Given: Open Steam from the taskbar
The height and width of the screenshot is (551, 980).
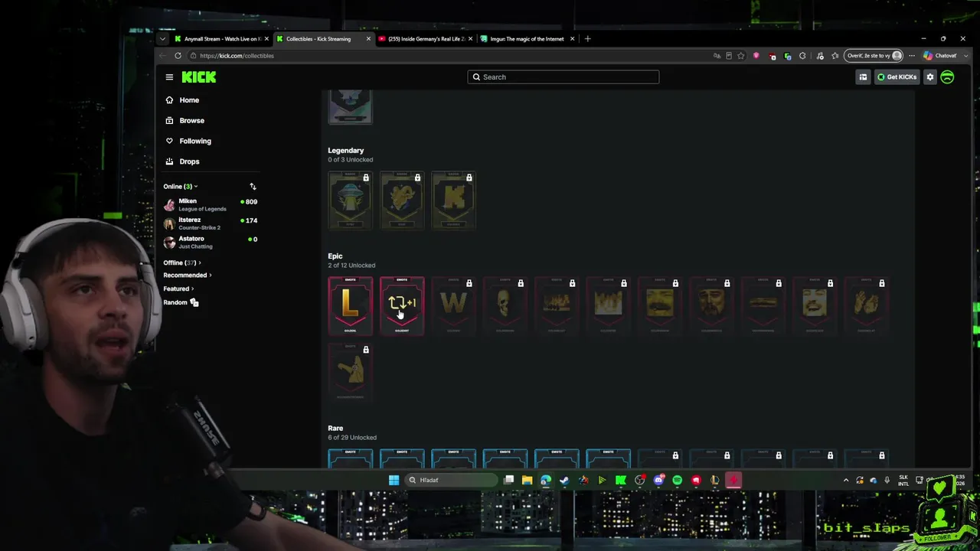Looking at the screenshot, I should (x=564, y=481).
